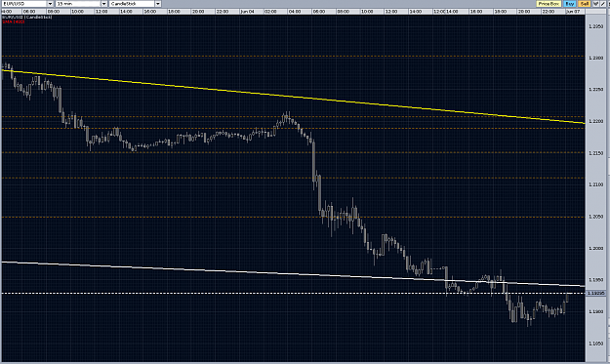
Task: Click the EUR/USD CandleStick chart title label
Action: (x=27, y=18)
